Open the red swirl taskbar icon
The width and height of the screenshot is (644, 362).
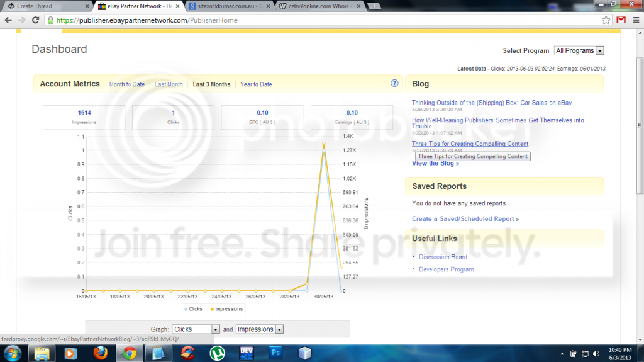pos(187,353)
